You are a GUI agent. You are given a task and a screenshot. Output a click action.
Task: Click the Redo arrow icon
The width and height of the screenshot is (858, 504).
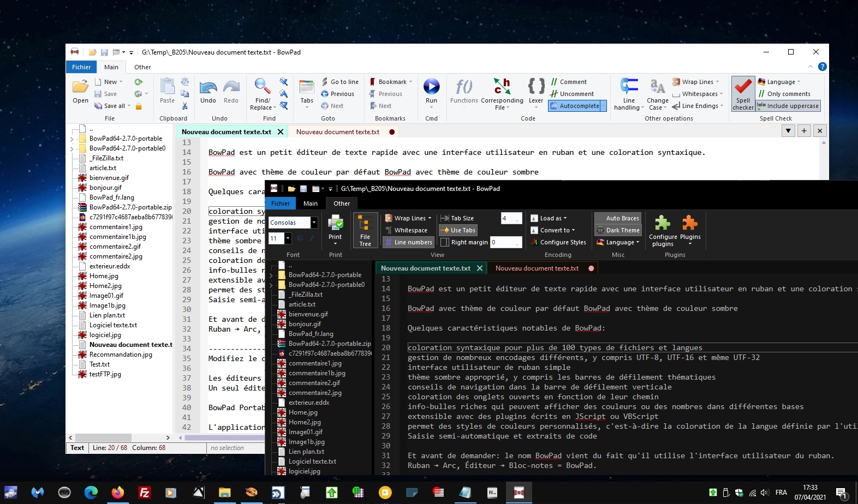tap(231, 87)
